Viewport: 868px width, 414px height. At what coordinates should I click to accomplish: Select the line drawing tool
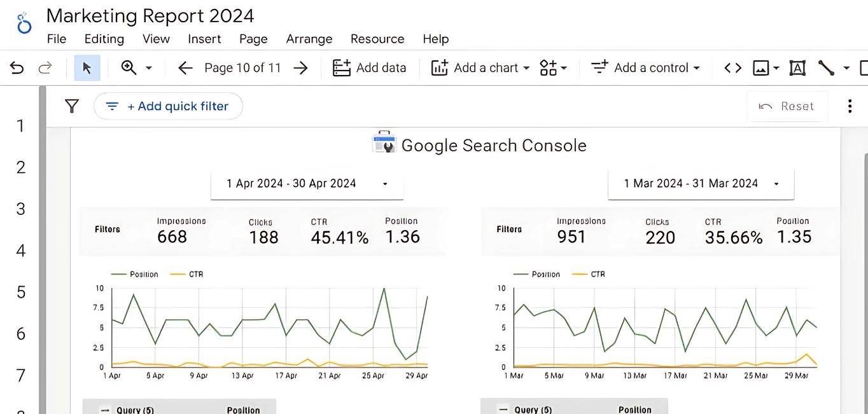(826, 68)
